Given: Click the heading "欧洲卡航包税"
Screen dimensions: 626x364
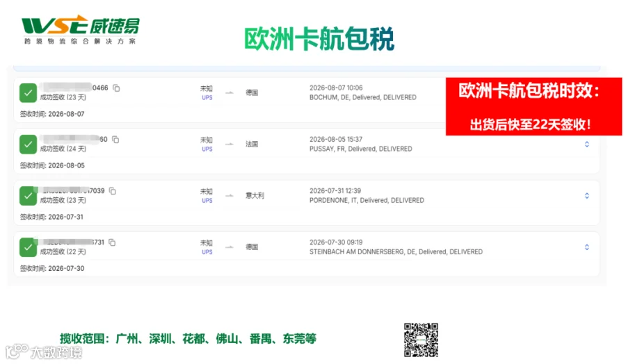Looking at the screenshot, I should pos(319,39).
